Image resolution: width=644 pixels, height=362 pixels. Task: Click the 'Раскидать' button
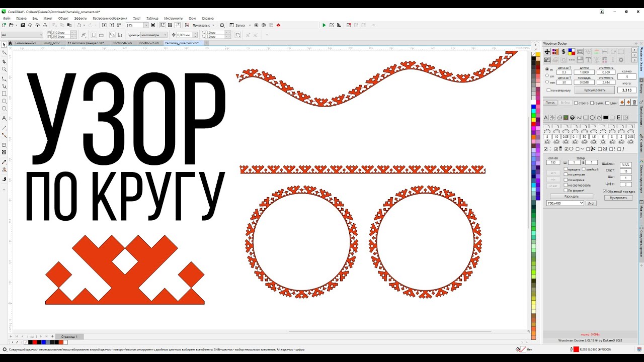571,196
